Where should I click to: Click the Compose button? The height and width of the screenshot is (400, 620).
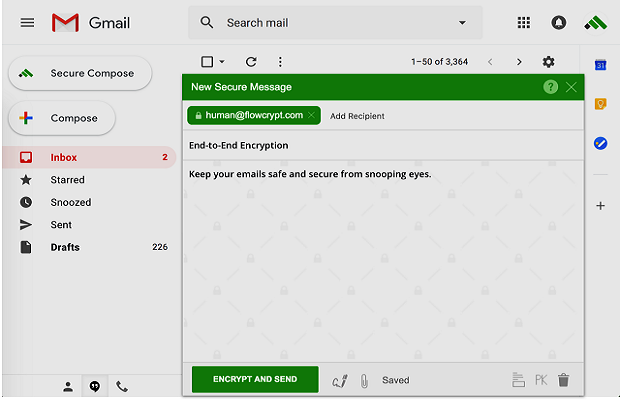click(62, 118)
